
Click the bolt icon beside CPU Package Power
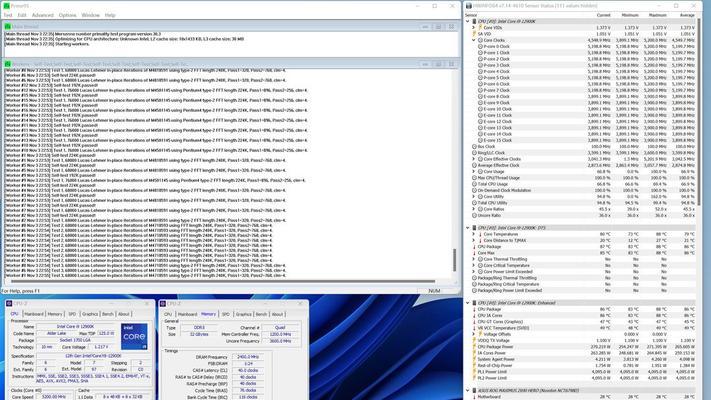474,346
